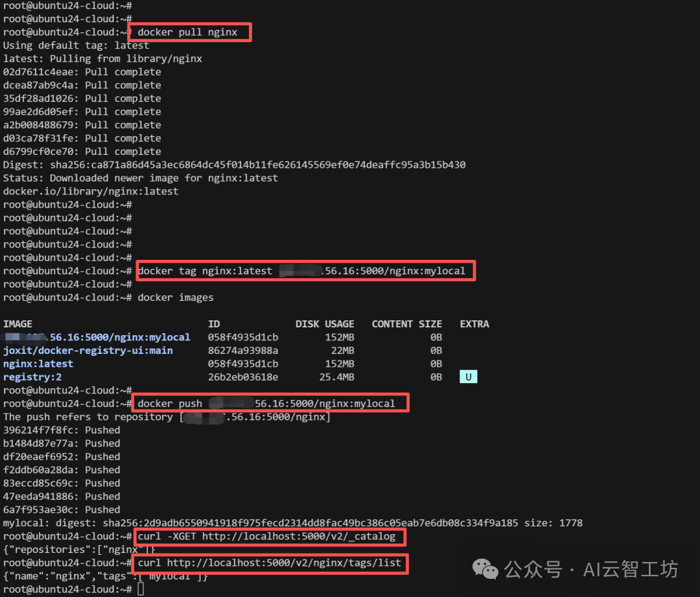
Task: Select the "docker tag nginx:latest" command box
Action: pos(305,270)
